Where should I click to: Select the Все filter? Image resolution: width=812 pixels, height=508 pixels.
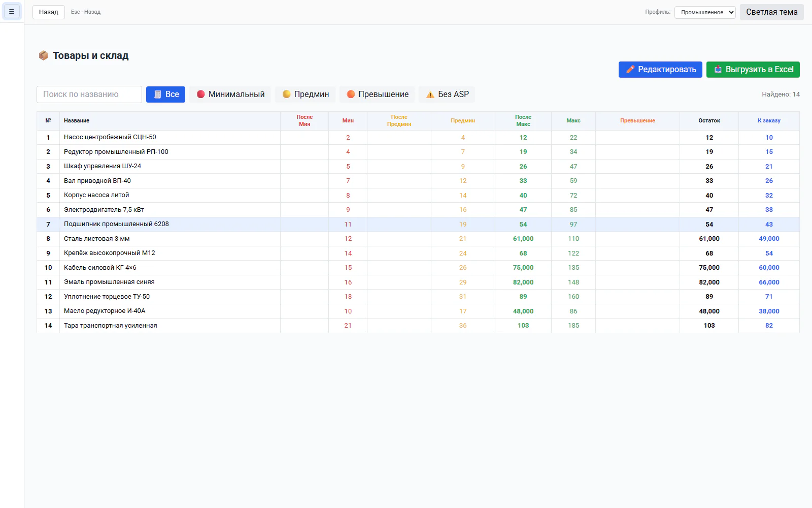(x=165, y=94)
